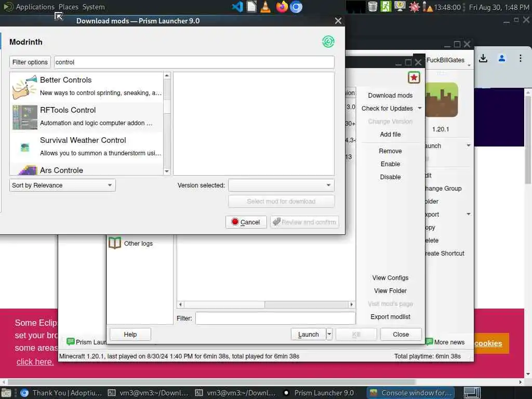Select Survival Weather Control mod icon
The width and height of the screenshot is (532, 399).
tap(25, 147)
